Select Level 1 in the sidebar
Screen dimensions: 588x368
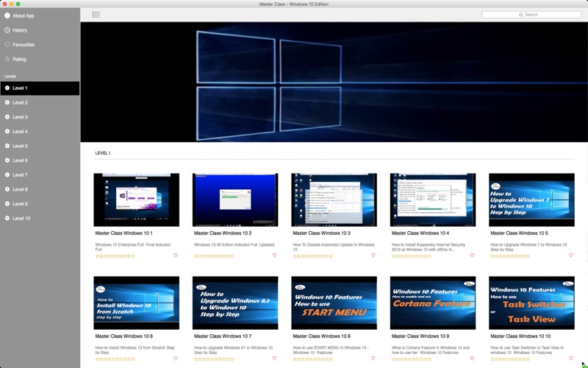(x=40, y=88)
